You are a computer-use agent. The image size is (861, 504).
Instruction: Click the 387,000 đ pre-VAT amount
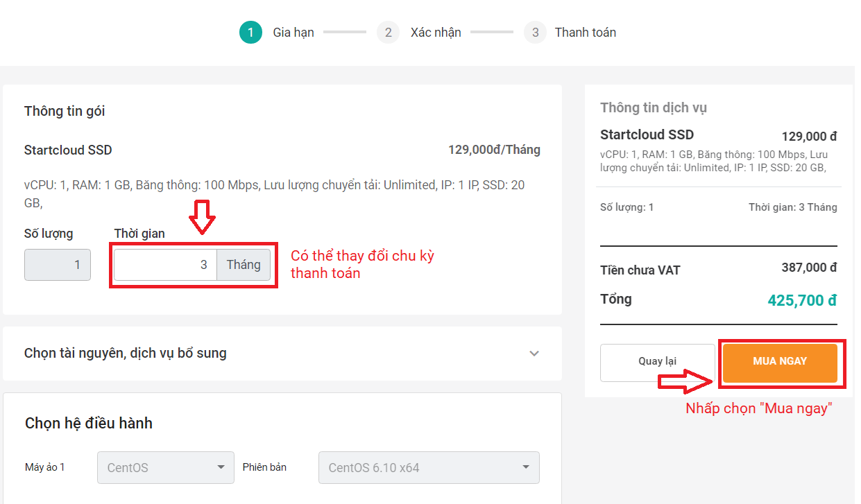point(809,268)
